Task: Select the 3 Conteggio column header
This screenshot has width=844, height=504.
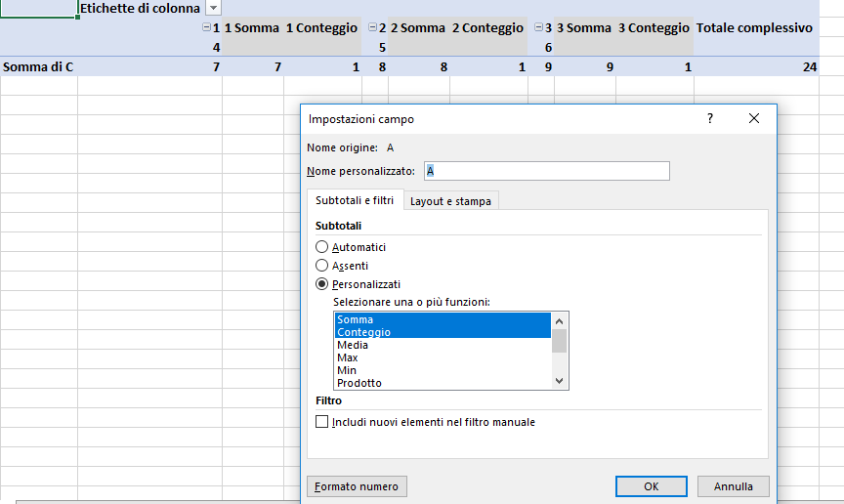Action: click(654, 27)
